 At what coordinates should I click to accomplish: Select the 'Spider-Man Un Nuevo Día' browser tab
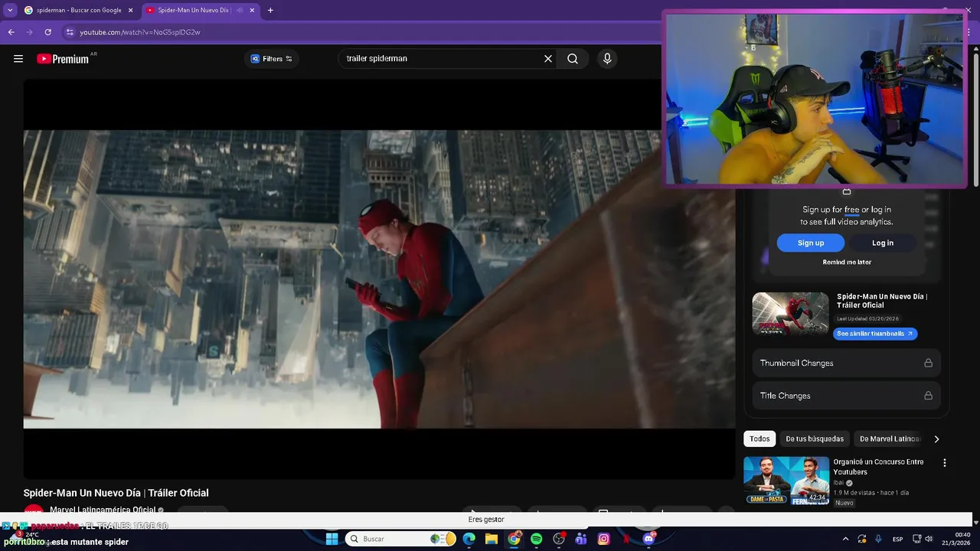point(201,10)
